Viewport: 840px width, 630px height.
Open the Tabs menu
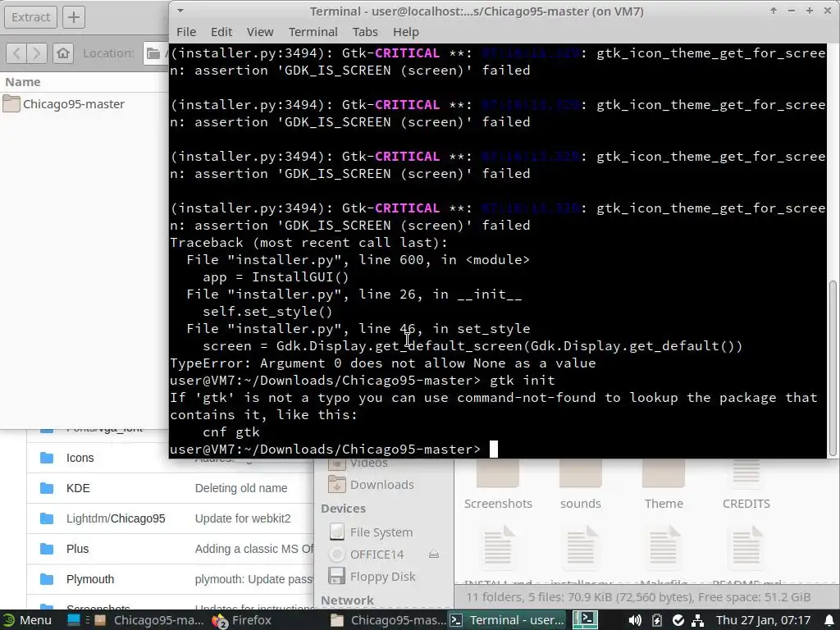365,32
